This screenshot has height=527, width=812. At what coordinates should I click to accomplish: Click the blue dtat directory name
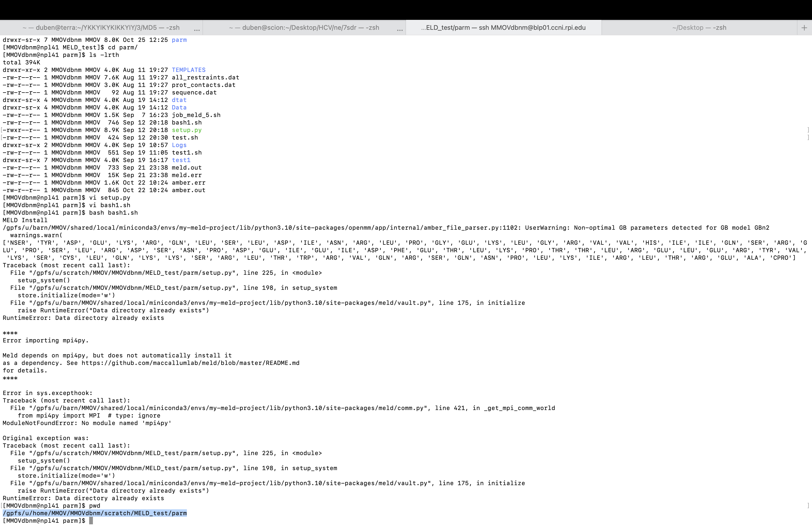tap(179, 100)
